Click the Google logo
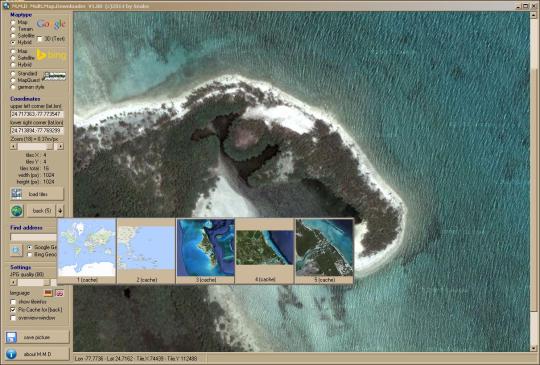This screenshot has height=365, width=540. point(51,24)
